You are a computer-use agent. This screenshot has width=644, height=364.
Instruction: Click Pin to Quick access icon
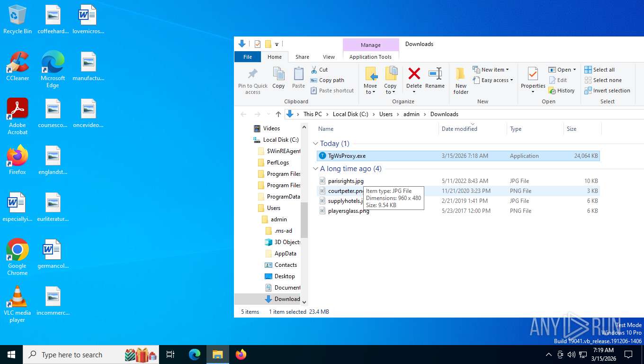(x=253, y=74)
